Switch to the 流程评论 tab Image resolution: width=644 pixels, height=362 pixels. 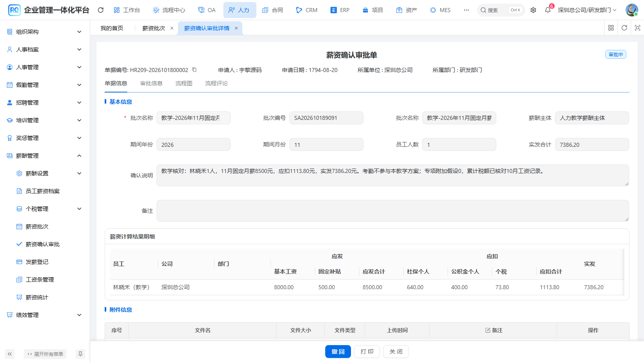[x=217, y=83]
